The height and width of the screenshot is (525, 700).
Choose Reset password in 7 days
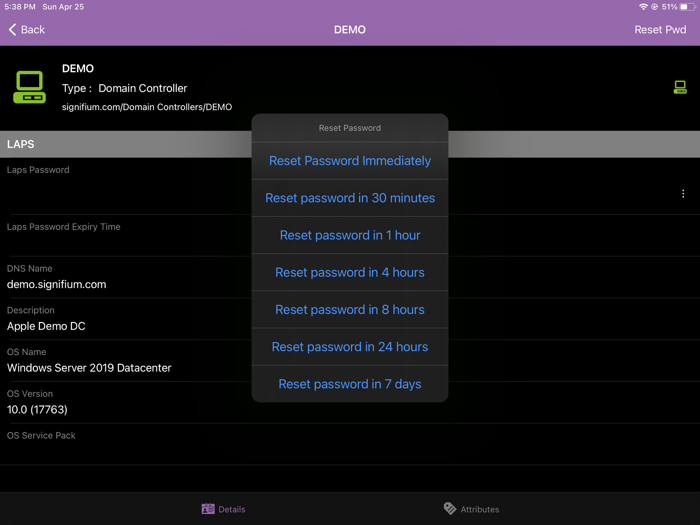pyautogui.click(x=350, y=384)
